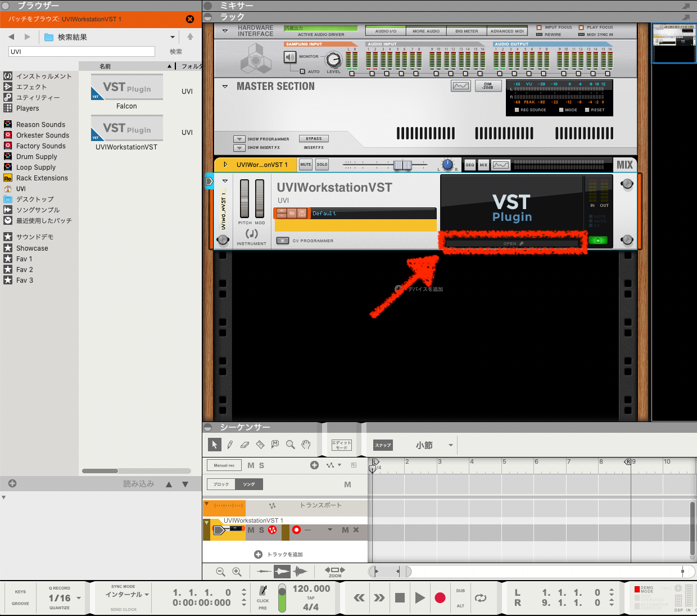The height and width of the screenshot is (616, 697).
Task: Click the Manual rec button
Action: pyautogui.click(x=224, y=465)
